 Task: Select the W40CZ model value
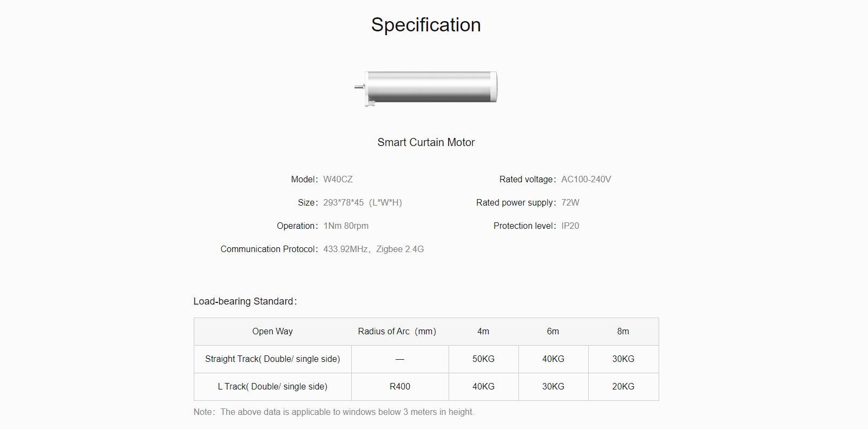338,179
